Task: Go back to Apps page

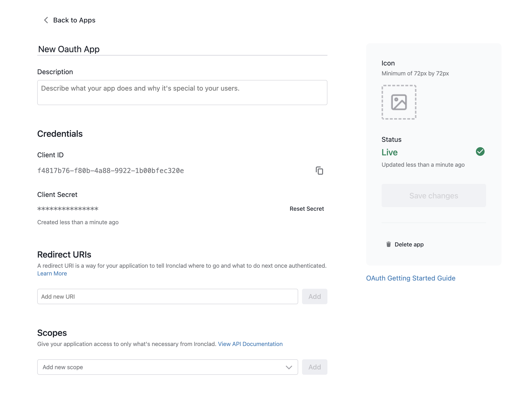Action: pyautogui.click(x=74, y=20)
